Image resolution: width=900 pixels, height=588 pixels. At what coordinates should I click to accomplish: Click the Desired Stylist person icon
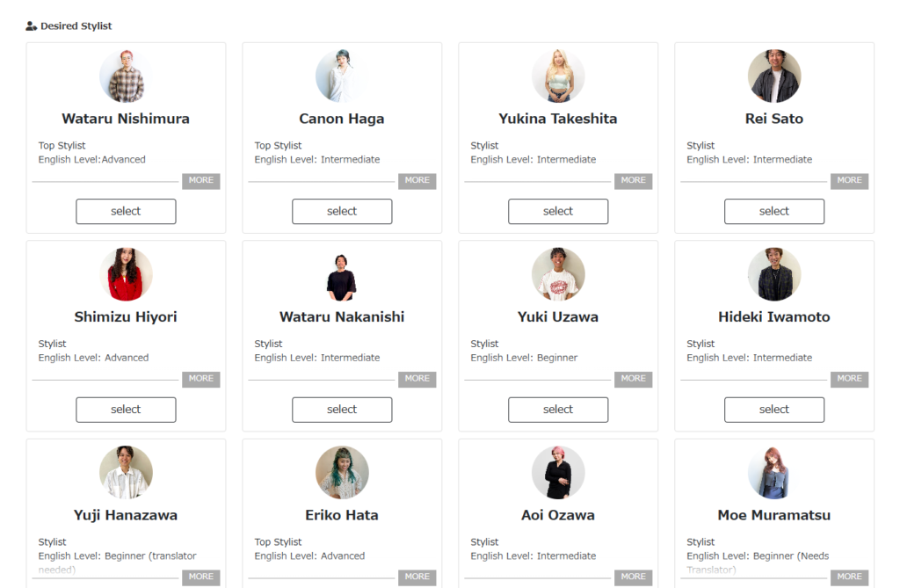tap(32, 26)
